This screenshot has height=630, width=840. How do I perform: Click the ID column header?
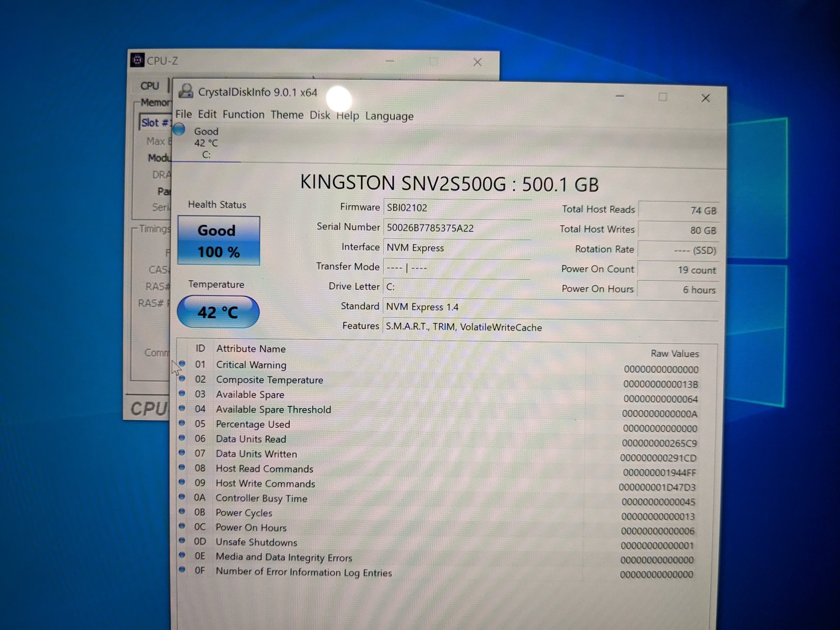200,348
